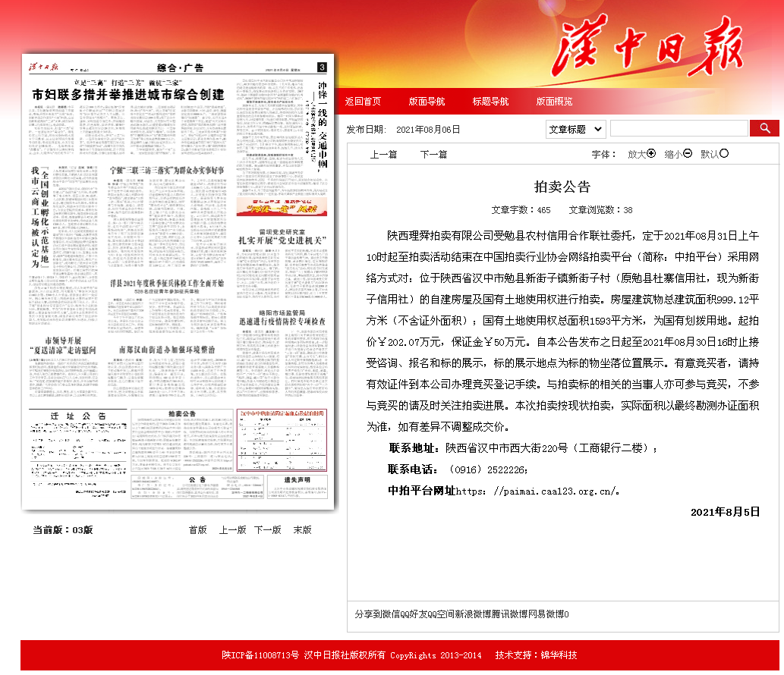784x675 pixels.
Task: Open the article 宁强"三联三访三落实"为群众办实事好事
Action: [167, 171]
